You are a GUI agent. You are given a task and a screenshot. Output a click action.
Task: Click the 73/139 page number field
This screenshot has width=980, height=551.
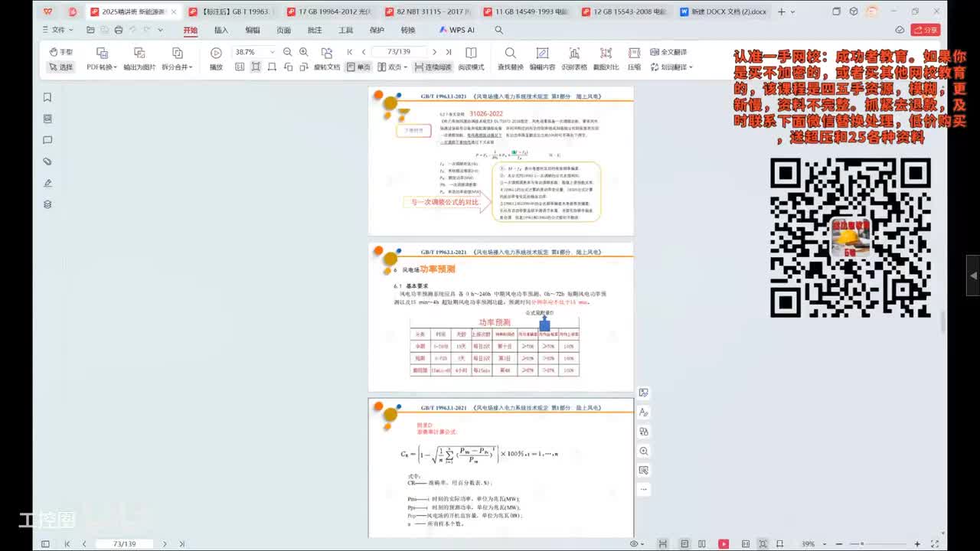click(x=399, y=52)
